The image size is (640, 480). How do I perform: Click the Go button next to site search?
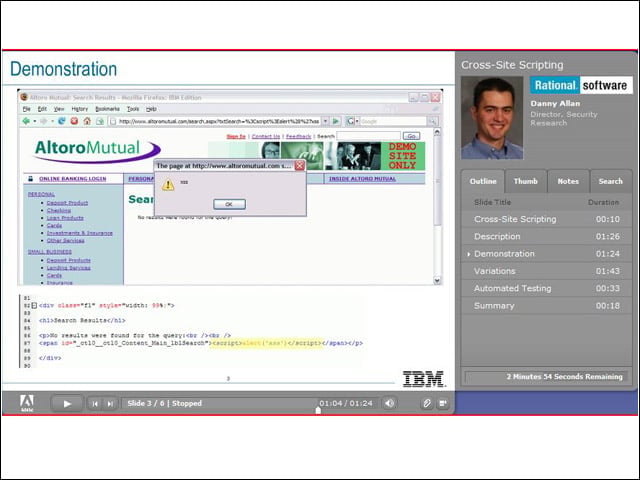click(411, 136)
